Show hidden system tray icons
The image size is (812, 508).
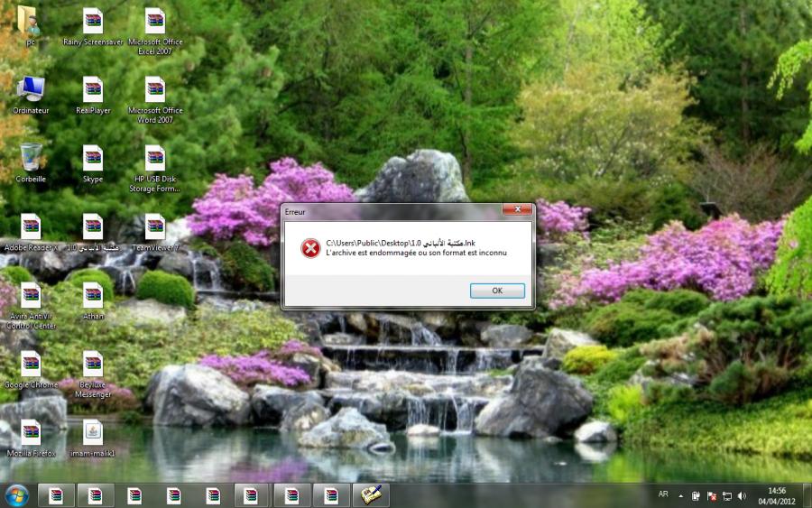pyautogui.click(x=681, y=495)
